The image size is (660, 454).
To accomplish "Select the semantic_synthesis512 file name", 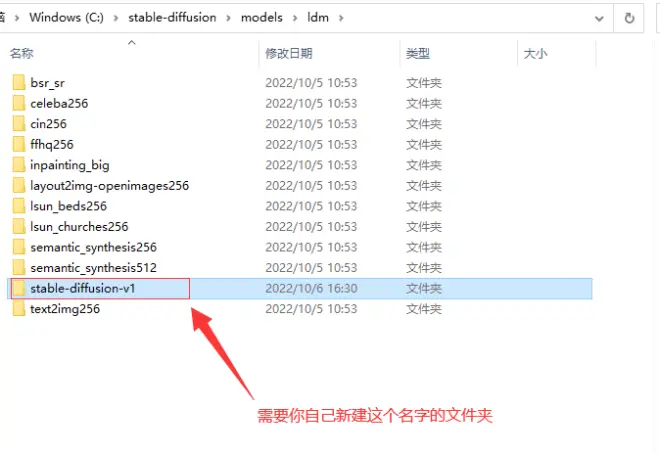I will click(93, 268).
